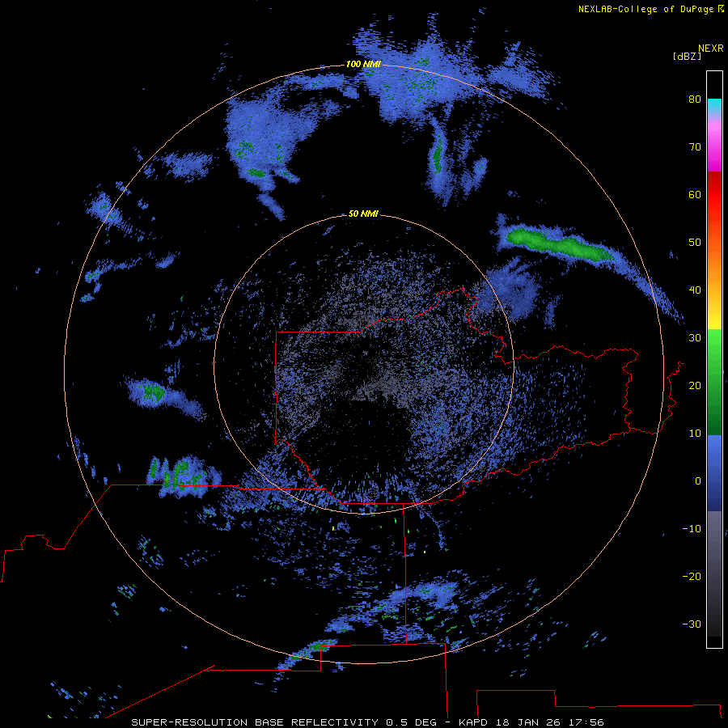Click the 30 value on dBZ scale

click(x=695, y=337)
